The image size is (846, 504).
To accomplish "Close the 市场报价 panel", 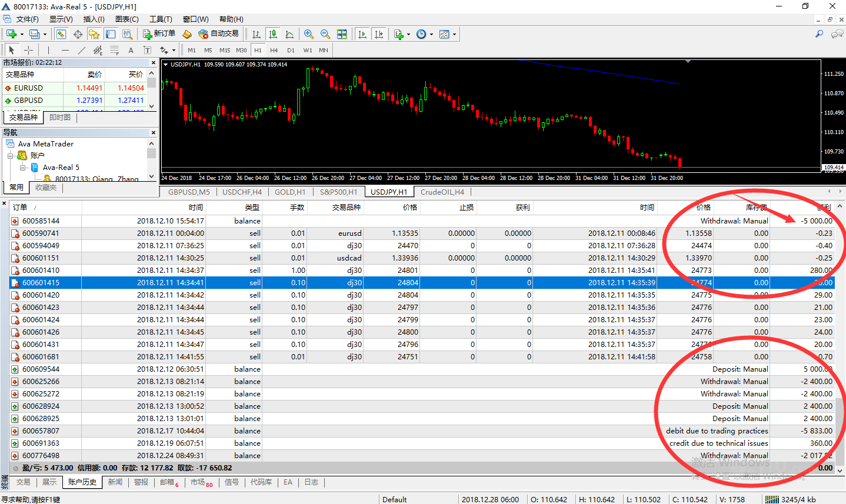I will [154, 62].
